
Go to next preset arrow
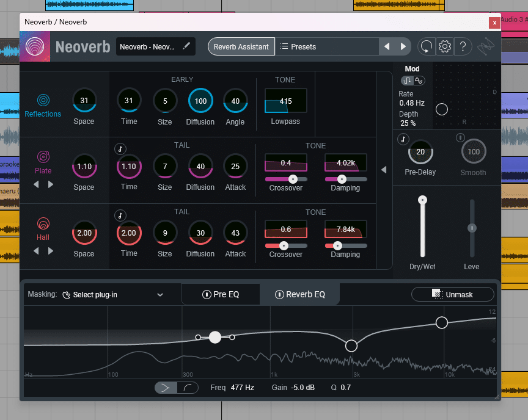[x=403, y=46]
